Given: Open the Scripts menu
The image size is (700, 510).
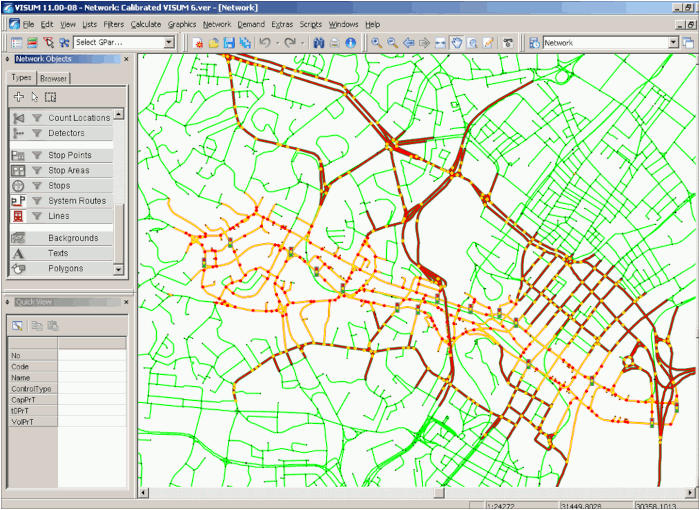Looking at the screenshot, I should [x=311, y=24].
